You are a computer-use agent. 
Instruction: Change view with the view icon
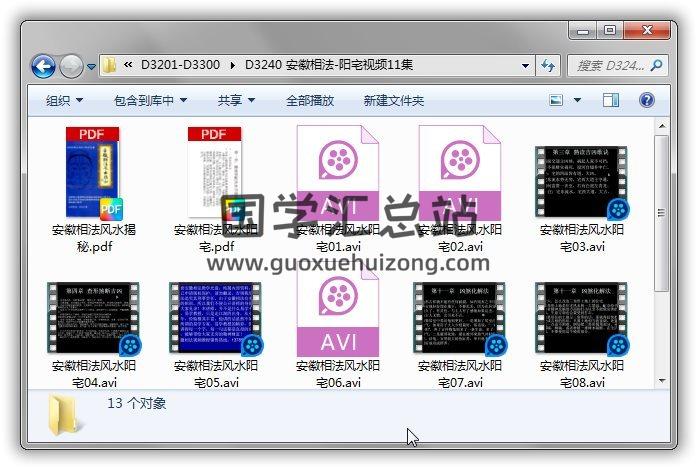tap(556, 100)
